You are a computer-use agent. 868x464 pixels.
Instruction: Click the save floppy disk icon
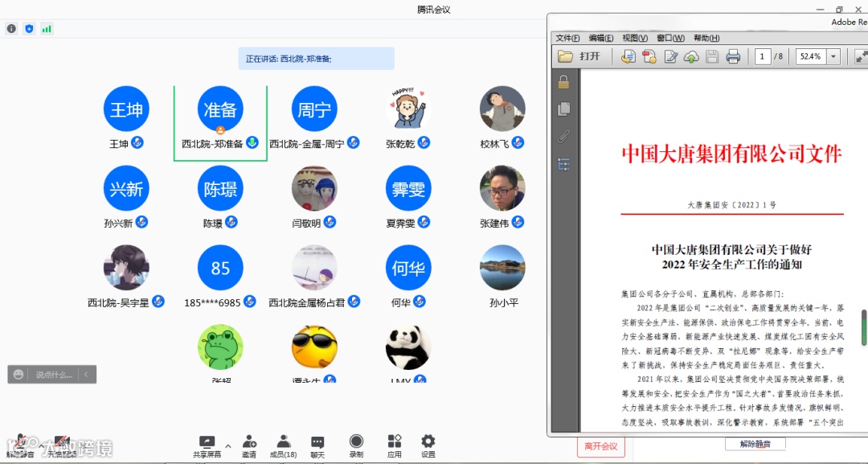coord(712,56)
